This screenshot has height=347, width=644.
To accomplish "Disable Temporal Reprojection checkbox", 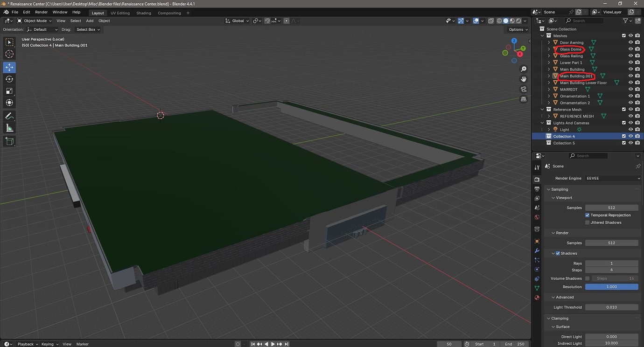I will [587, 215].
